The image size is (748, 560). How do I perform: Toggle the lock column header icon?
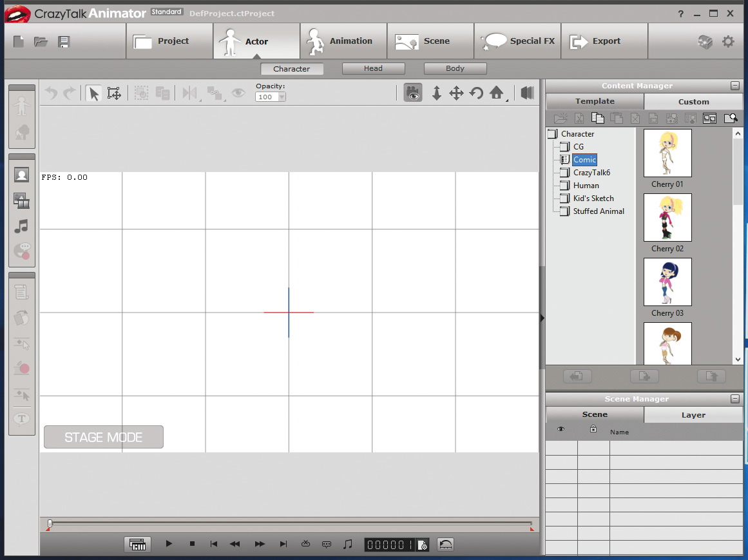[593, 430]
